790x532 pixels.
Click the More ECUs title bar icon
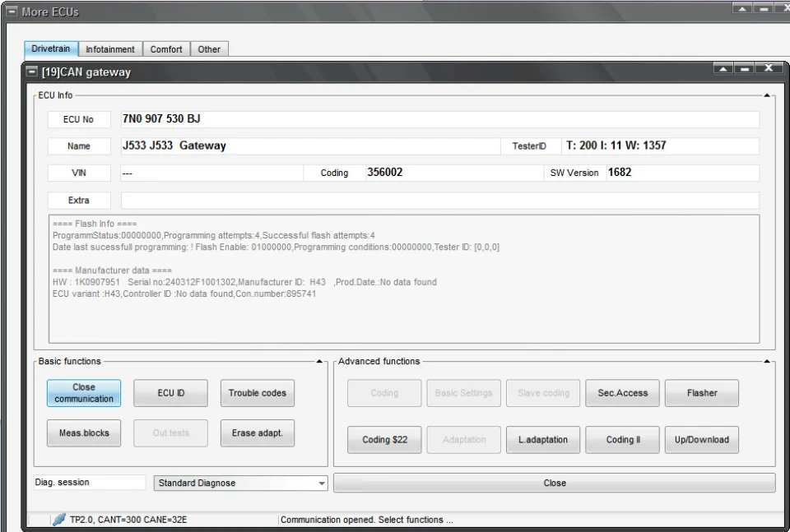tap(11, 11)
